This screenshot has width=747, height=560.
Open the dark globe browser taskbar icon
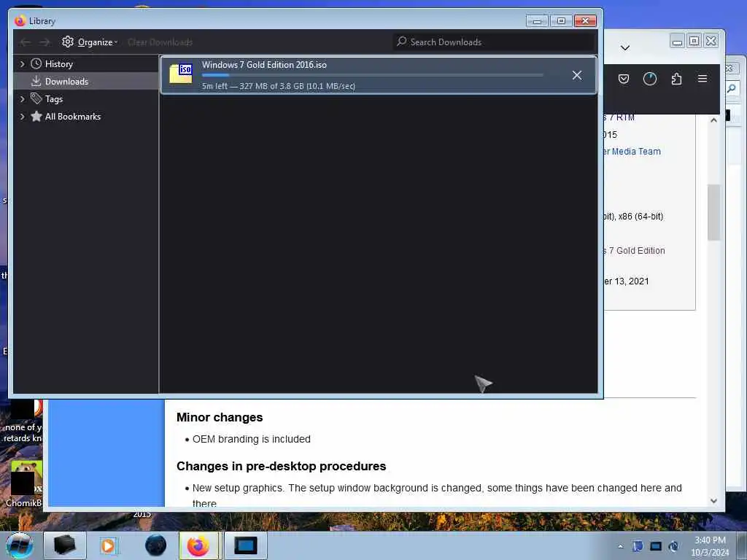(156, 545)
